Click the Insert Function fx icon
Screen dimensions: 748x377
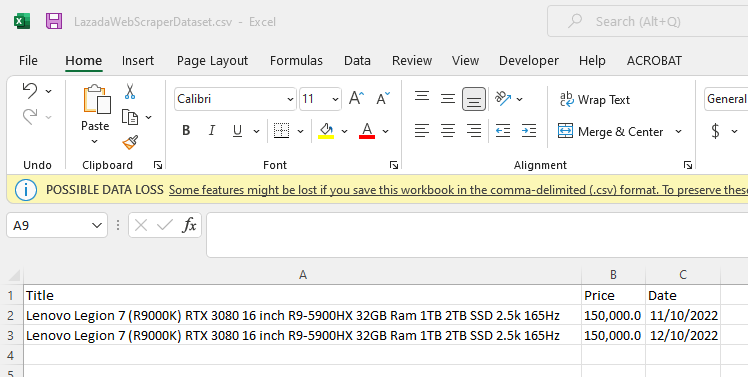tap(189, 225)
